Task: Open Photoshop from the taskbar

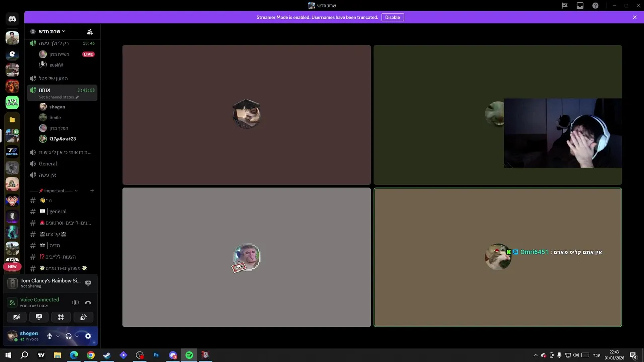Action: 156,355
